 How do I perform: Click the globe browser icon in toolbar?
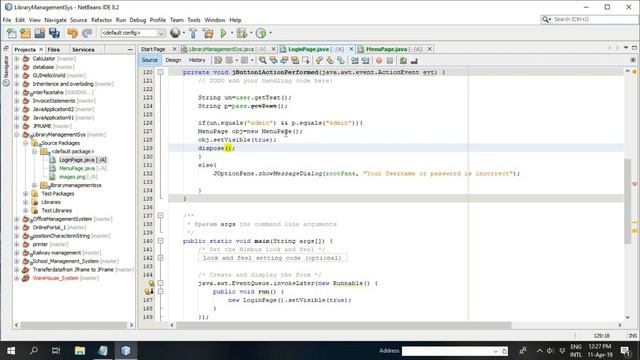pyautogui.click(x=175, y=33)
